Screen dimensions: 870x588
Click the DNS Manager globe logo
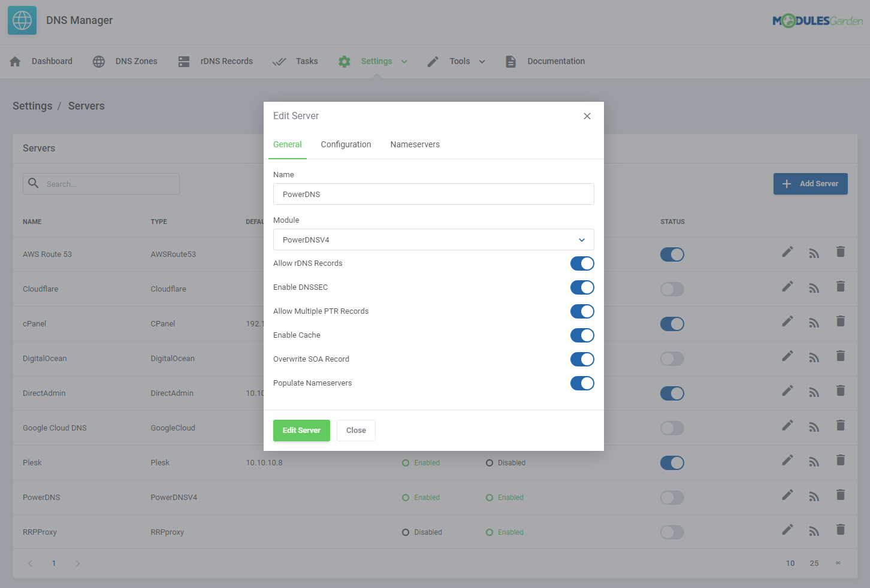[22, 20]
